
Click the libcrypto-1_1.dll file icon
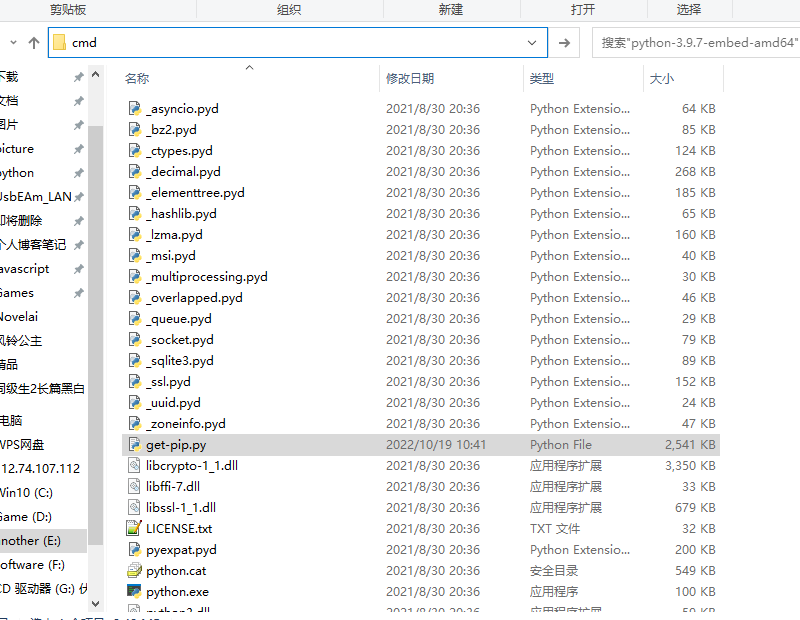click(x=134, y=465)
